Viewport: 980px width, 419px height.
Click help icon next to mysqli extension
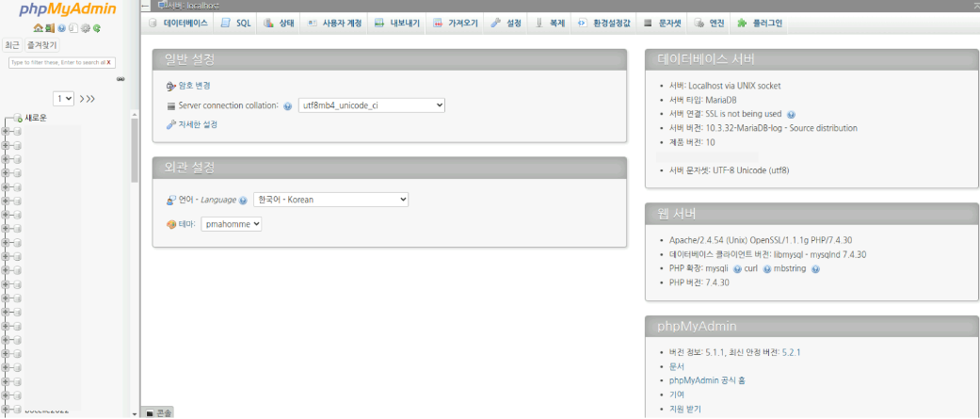(x=737, y=269)
